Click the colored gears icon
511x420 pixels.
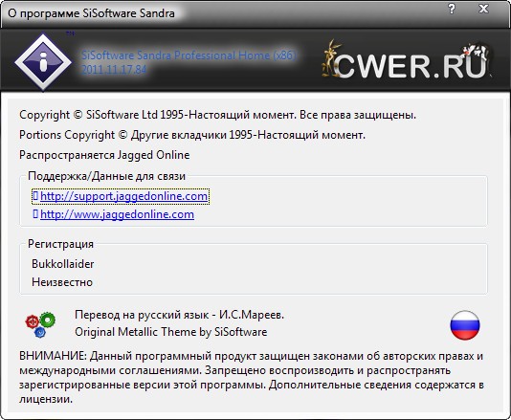[x=40, y=324]
